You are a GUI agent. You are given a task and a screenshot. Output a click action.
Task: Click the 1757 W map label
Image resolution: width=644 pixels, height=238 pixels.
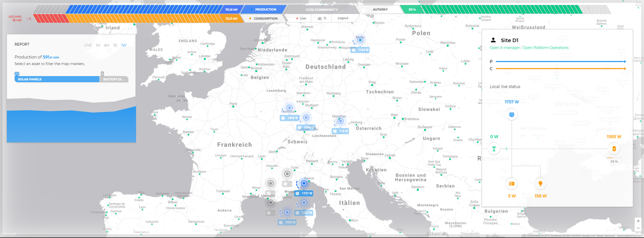[304, 193]
